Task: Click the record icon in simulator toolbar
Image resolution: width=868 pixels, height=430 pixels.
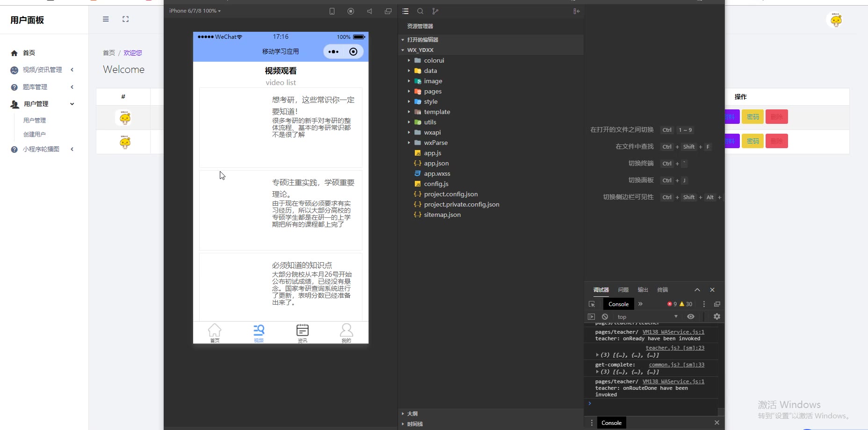Action: click(x=351, y=11)
